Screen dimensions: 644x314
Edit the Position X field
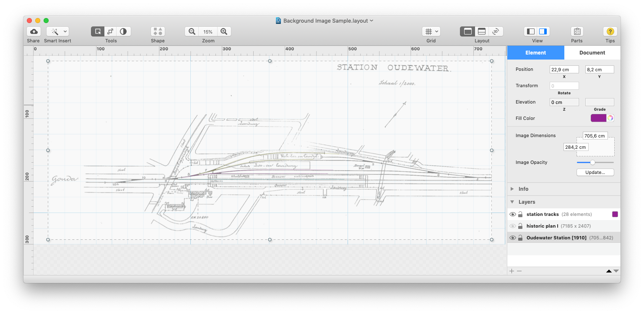click(564, 70)
